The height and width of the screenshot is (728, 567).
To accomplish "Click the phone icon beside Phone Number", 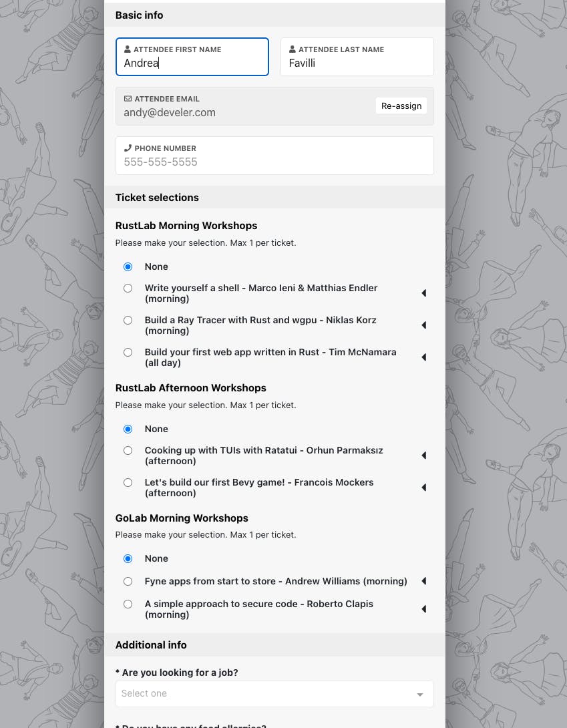I will tap(128, 148).
